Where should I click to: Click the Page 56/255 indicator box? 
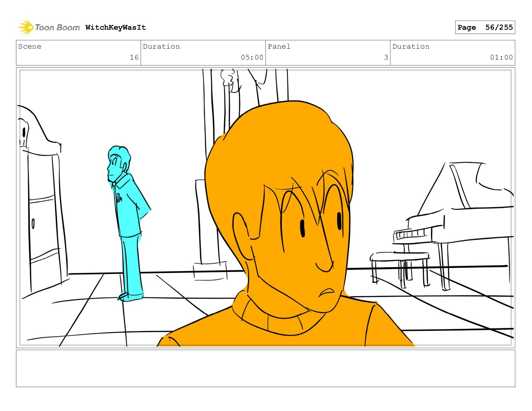[x=485, y=27]
